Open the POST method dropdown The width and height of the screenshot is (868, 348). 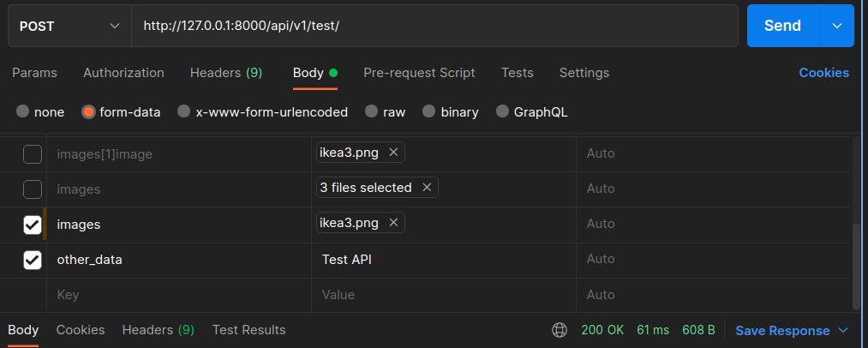pyautogui.click(x=69, y=26)
